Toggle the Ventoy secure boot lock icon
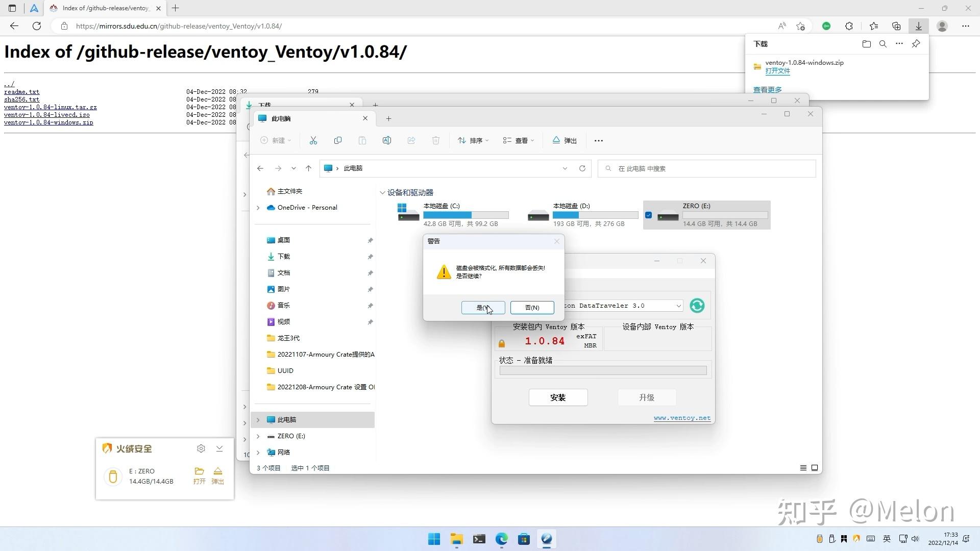This screenshot has height=551, width=980. (x=501, y=343)
